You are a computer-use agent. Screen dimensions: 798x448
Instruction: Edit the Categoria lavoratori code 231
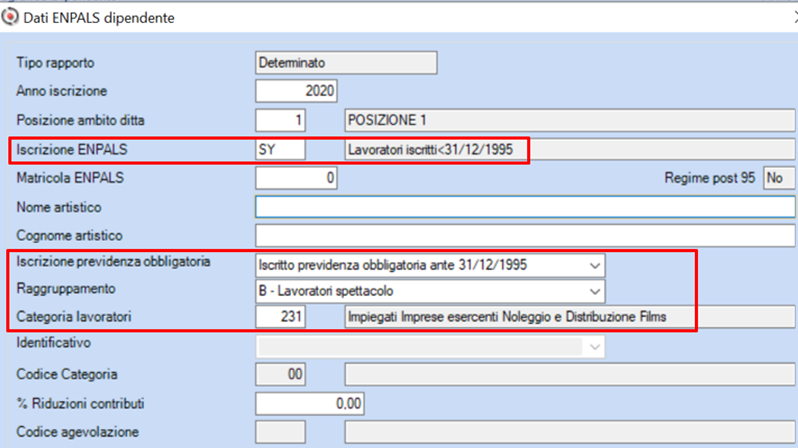click(280, 317)
